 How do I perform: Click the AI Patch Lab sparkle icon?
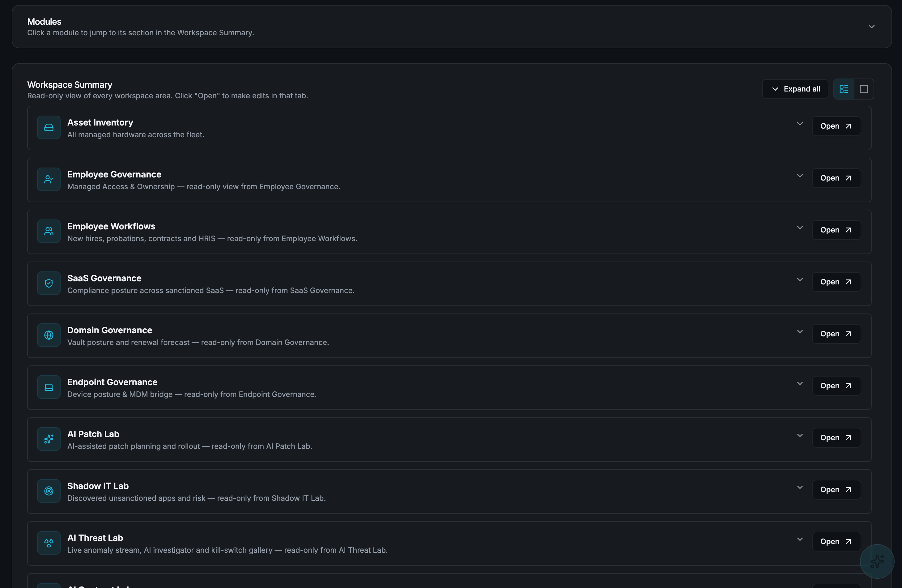tap(49, 439)
